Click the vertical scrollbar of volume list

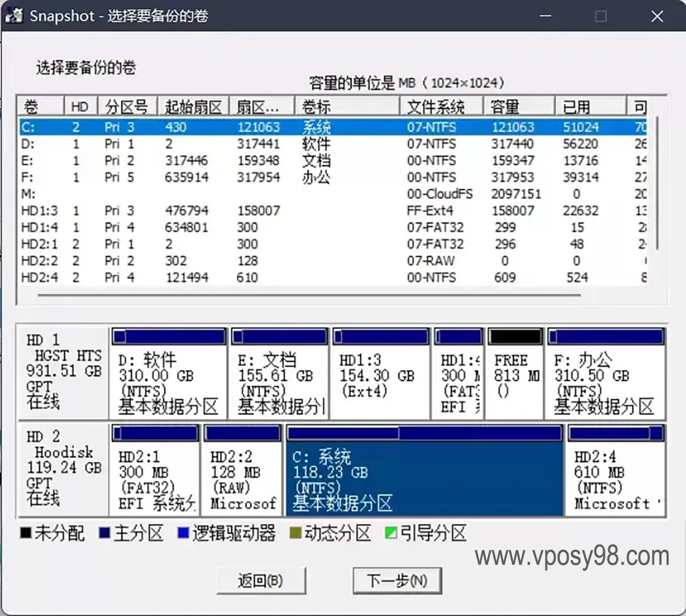click(x=657, y=183)
